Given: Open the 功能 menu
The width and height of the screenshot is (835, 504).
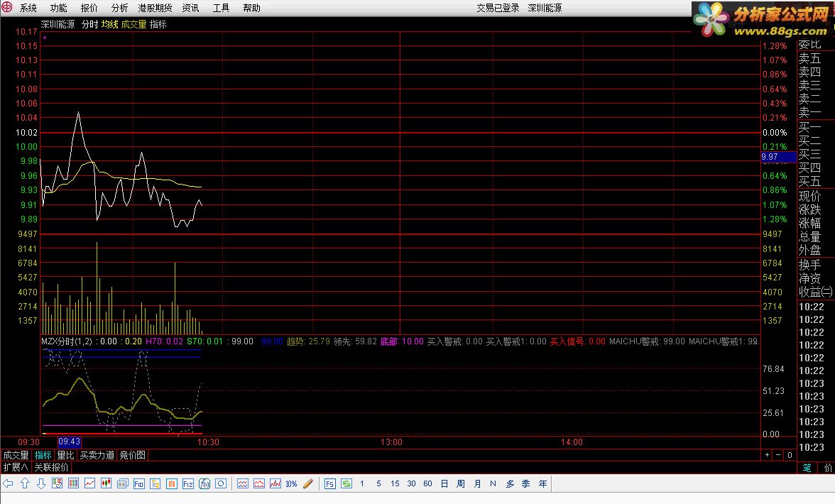Looking at the screenshot, I should (x=58, y=7).
